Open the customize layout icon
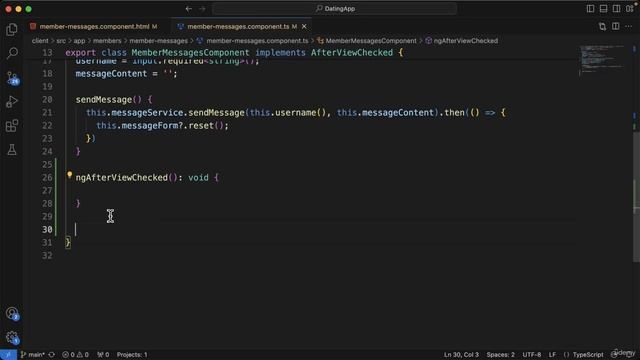 (x=629, y=9)
